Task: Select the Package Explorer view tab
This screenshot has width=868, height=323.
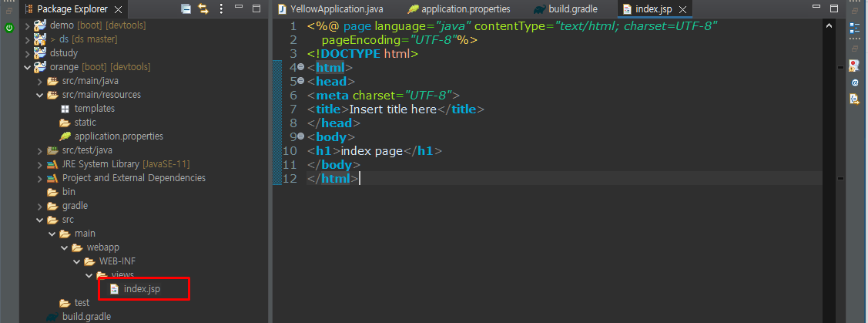Action: (x=74, y=9)
